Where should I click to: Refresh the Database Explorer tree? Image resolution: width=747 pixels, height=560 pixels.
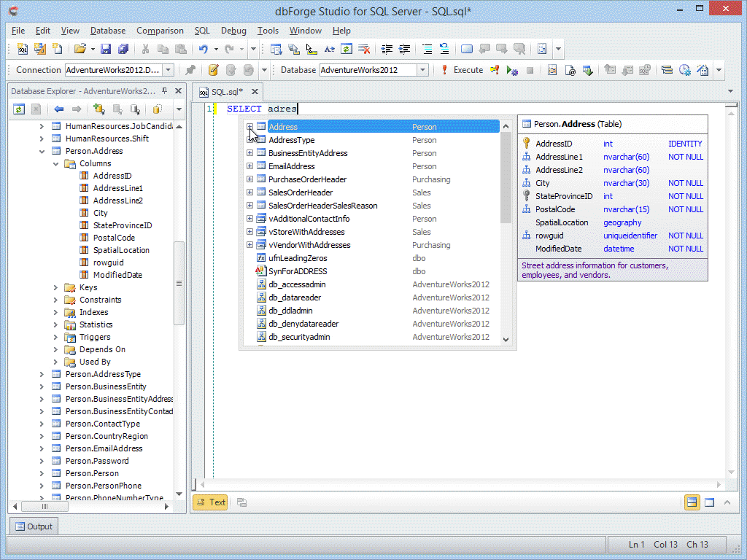[x=19, y=109]
